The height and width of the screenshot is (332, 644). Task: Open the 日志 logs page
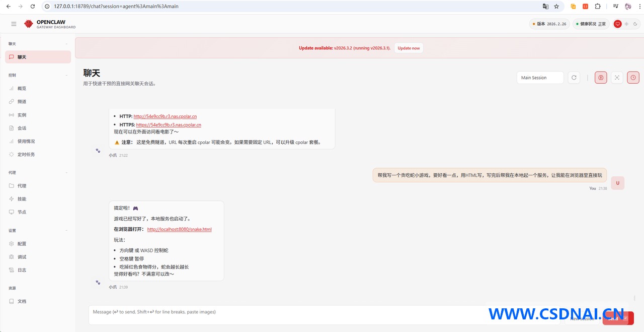(38, 270)
